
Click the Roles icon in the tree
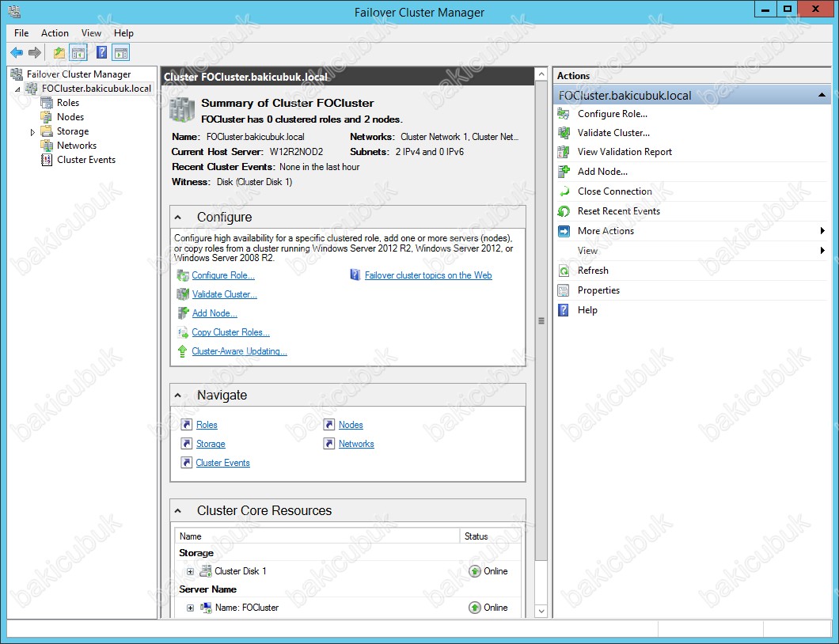[x=47, y=103]
